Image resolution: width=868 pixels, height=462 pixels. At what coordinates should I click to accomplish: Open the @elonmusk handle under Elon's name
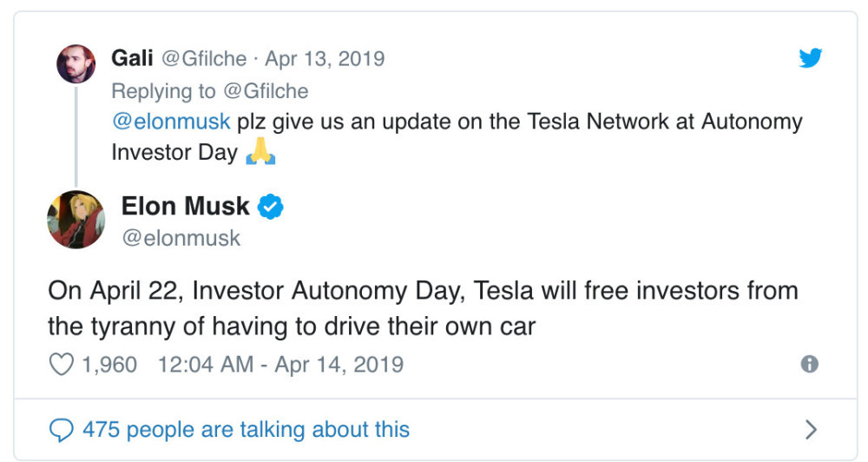coord(181,238)
